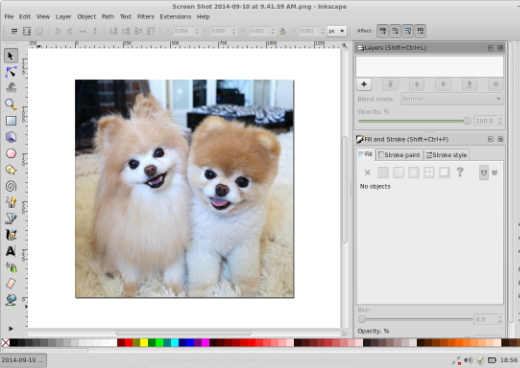Select the Star polygon tool

point(11,170)
